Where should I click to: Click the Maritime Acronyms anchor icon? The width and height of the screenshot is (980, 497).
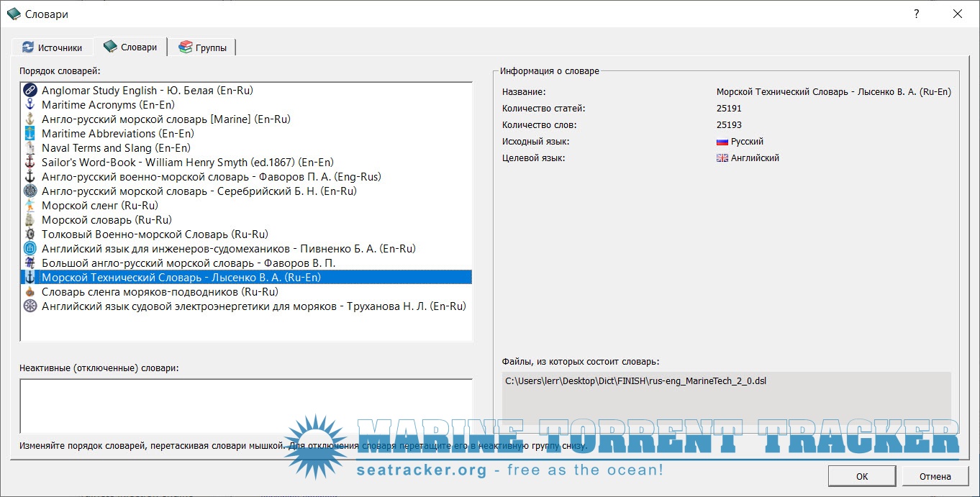(x=30, y=105)
